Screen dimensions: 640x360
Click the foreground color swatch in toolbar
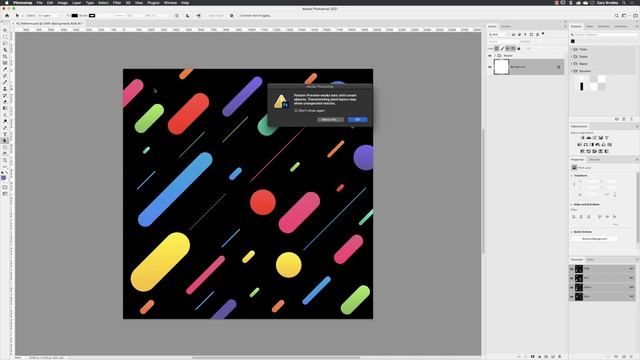tap(4, 178)
